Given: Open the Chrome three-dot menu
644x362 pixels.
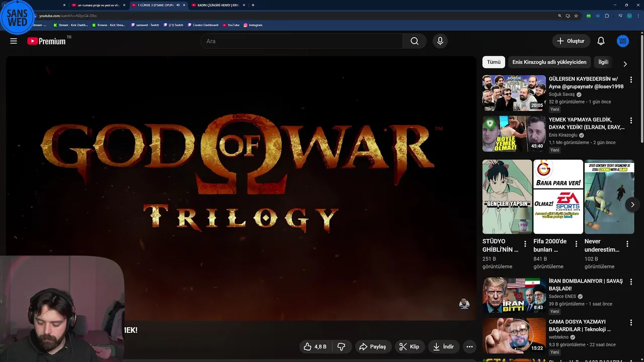Looking at the screenshot, I should coord(638,16).
